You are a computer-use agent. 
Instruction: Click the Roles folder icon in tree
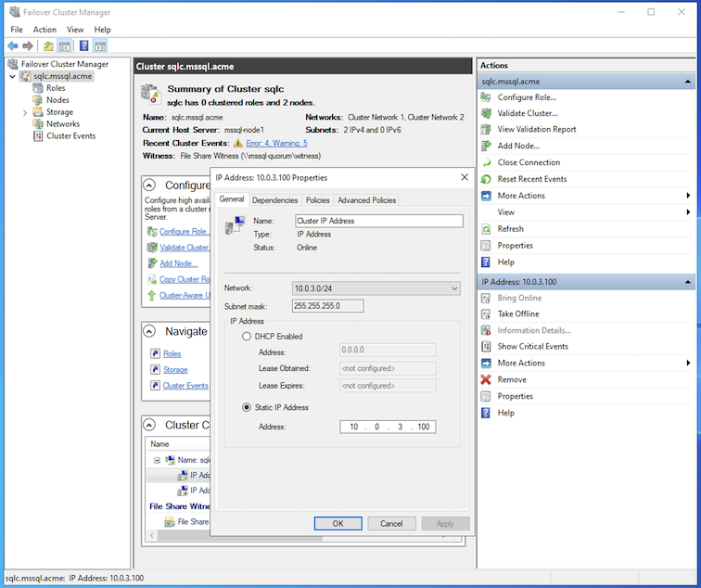pos(37,88)
